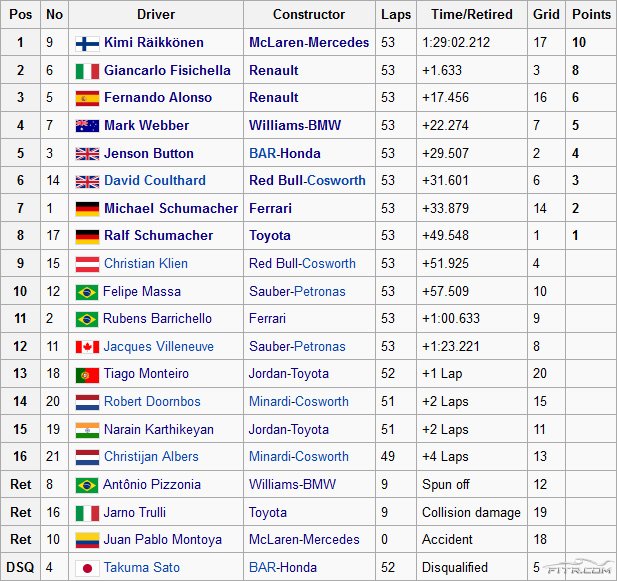617x581 pixels.
Task: Click the Spanish flag beside Fernando Alonso
Action: pos(87,98)
